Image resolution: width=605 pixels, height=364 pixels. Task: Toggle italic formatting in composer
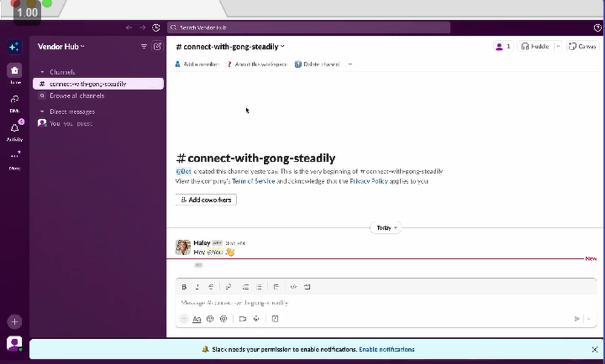pyautogui.click(x=197, y=287)
